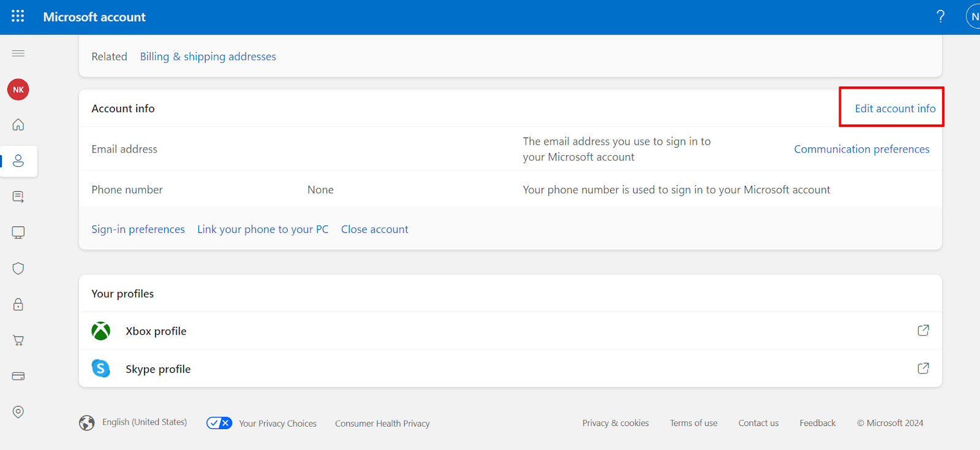980x450 pixels.
Task: Open Communication preferences
Action: point(862,149)
